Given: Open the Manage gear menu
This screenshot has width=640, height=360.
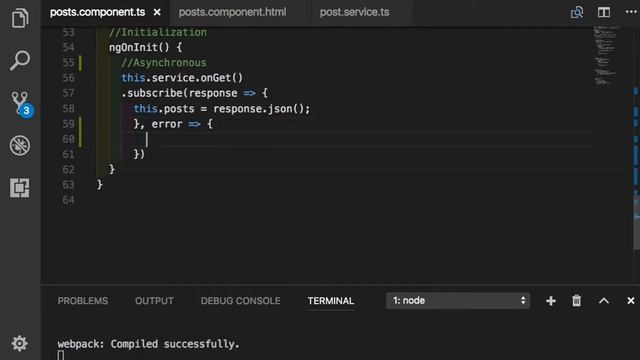Looking at the screenshot, I should pyautogui.click(x=19, y=343).
